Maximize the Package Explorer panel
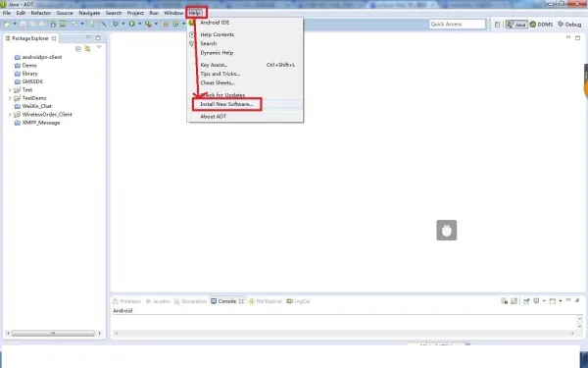Screen dimensions: 588x368 click(98, 38)
